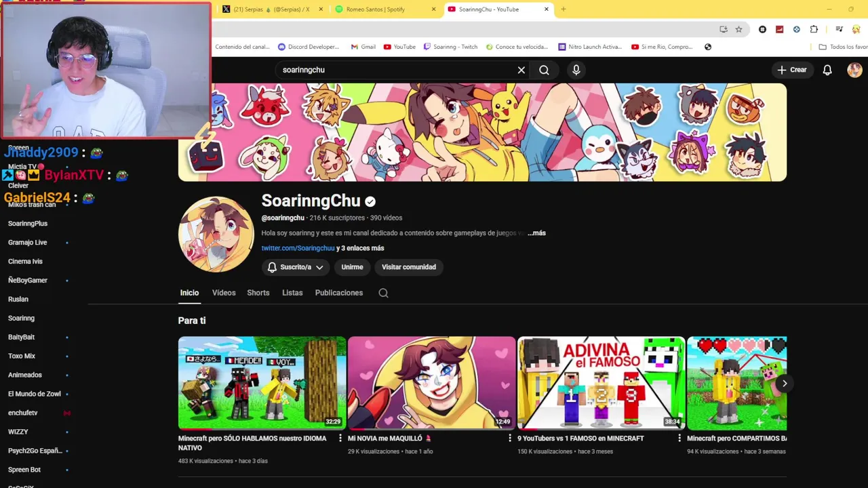Open 'Todos los favoritos' bookmarks folder
This screenshot has height=488, width=868.
click(x=843, y=47)
